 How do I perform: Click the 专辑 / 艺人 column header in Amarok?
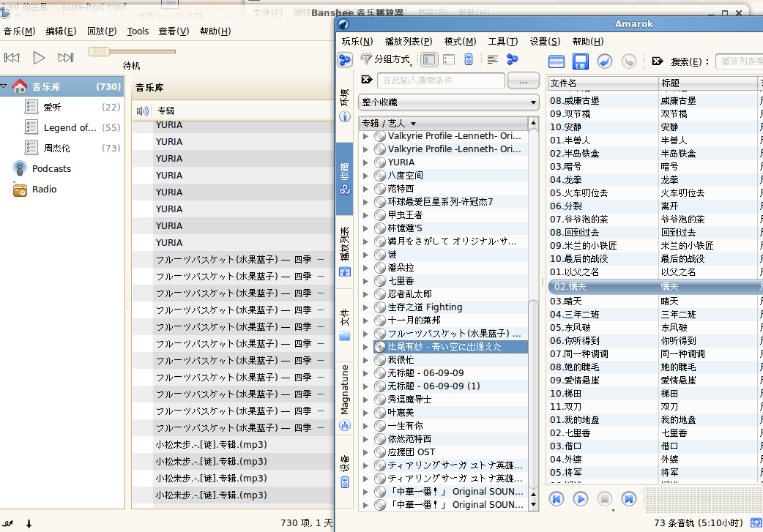click(443, 124)
